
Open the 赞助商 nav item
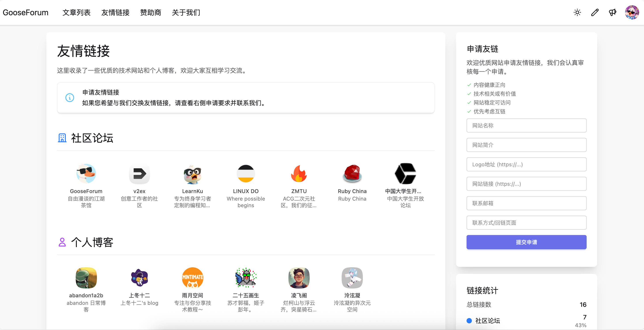pyautogui.click(x=151, y=13)
